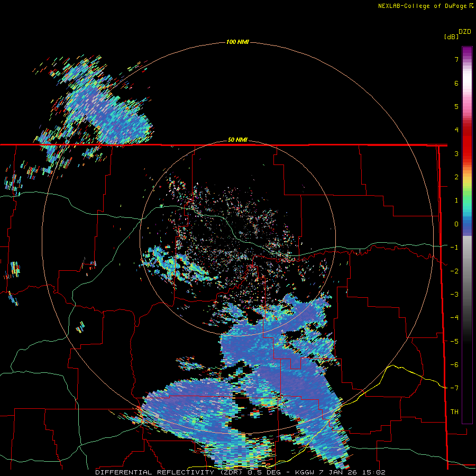Select the "2" value on the color scale
This screenshot has height=476, width=476.
click(456, 177)
